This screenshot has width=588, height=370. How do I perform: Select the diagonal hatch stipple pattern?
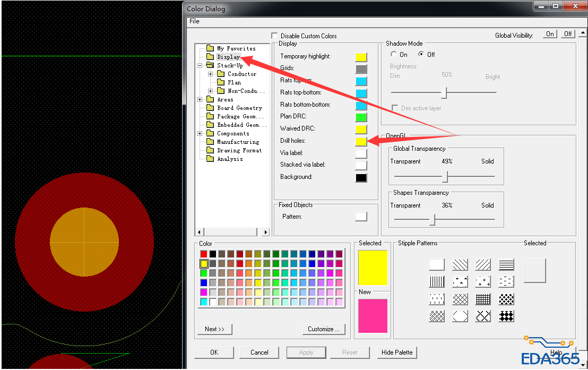pos(483,264)
